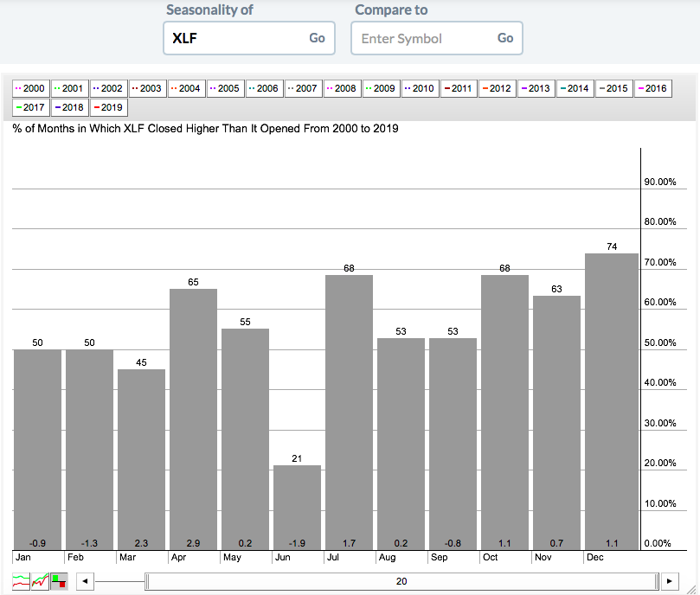Screen dimensions: 700x595
Task: Toggle the 2001 year legend
Action: click(x=69, y=88)
